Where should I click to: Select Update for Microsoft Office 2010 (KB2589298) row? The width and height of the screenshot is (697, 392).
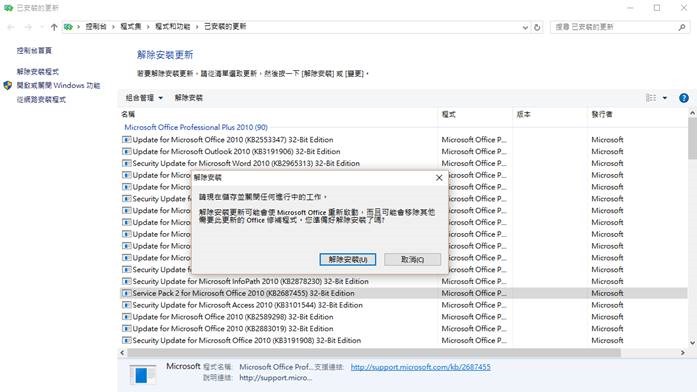click(x=404, y=317)
